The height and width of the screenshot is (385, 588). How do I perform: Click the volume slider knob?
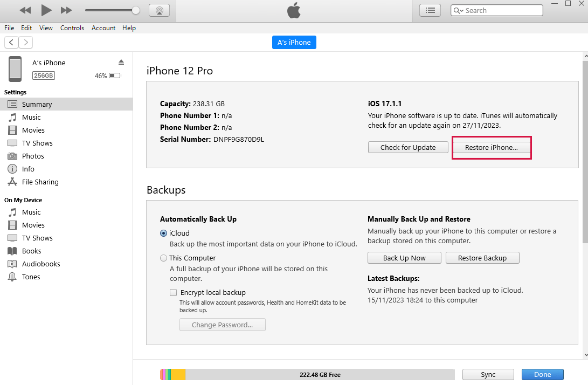point(136,10)
